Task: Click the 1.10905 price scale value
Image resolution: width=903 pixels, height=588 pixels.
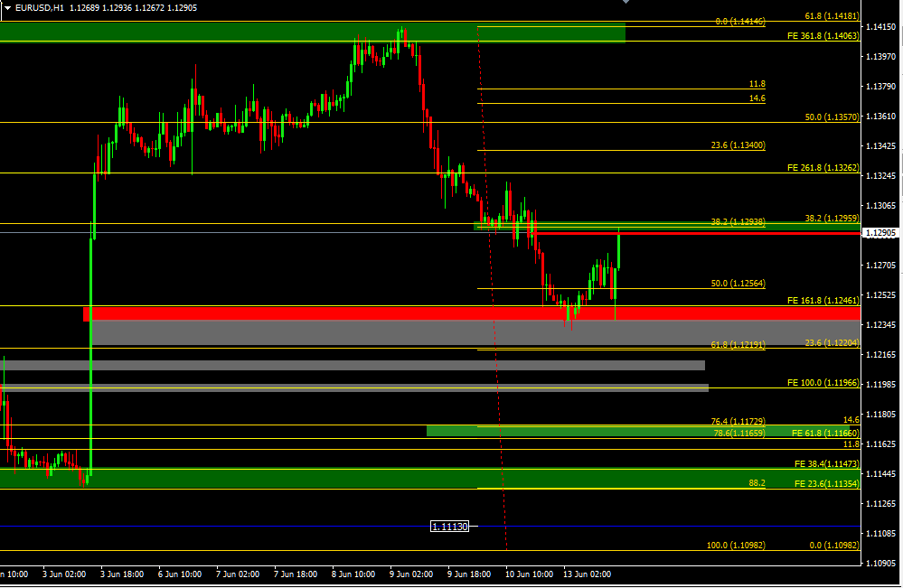Action: coord(881,564)
